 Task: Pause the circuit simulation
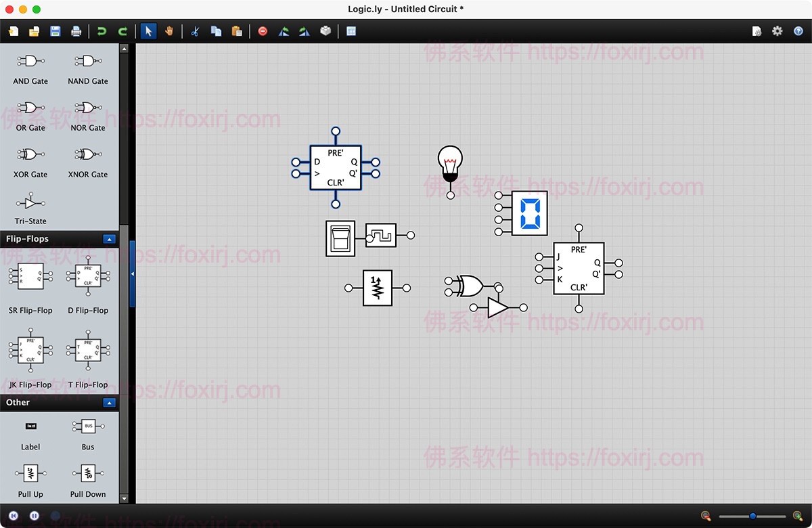point(34,516)
